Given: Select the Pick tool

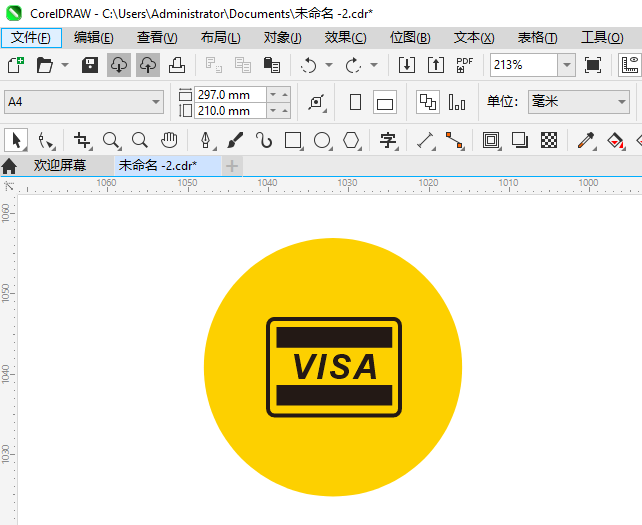Looking at the screenshot, I should pos(16,140).
